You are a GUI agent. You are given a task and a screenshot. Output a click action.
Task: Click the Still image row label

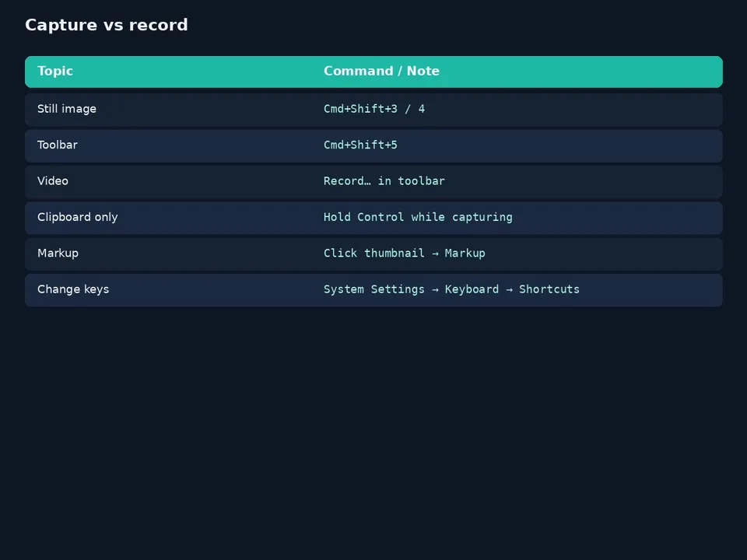[67, 109]
